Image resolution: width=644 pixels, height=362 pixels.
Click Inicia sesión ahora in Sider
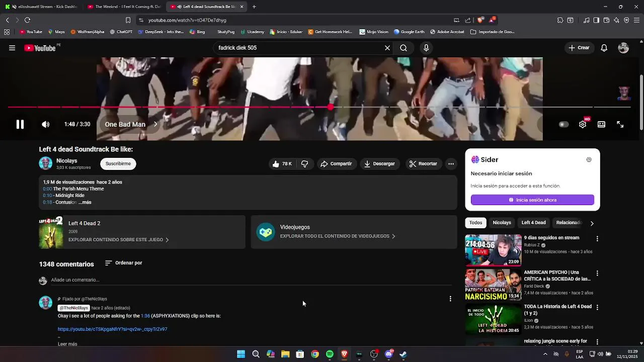(532, 200)
